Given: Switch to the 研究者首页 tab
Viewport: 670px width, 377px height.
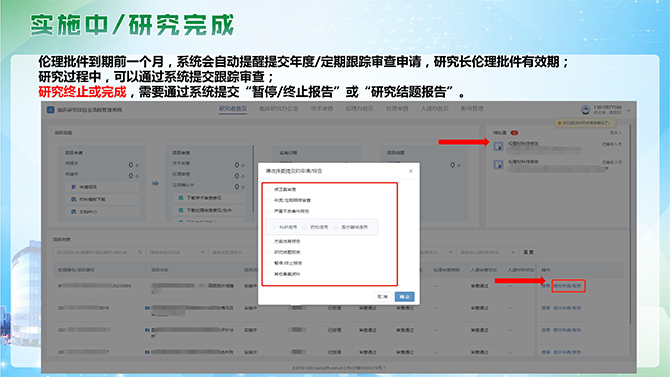Looking at the screenshot, I should [233, 109].
